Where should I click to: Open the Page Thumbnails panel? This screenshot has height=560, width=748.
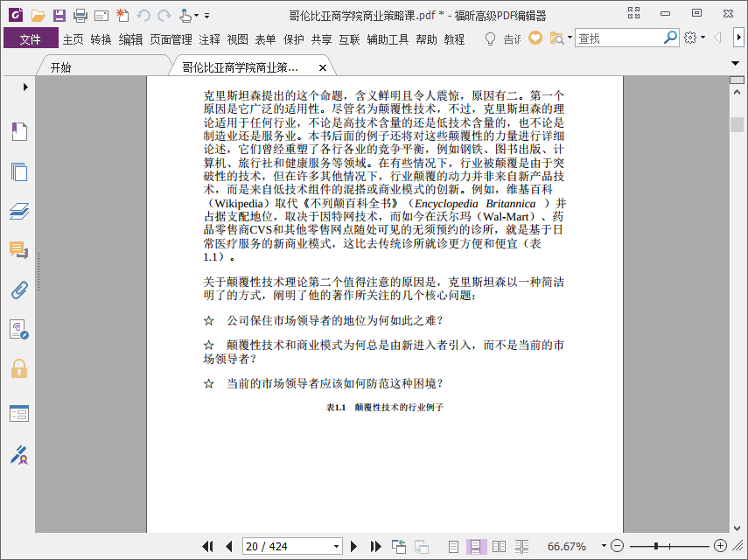click(19, 171)
